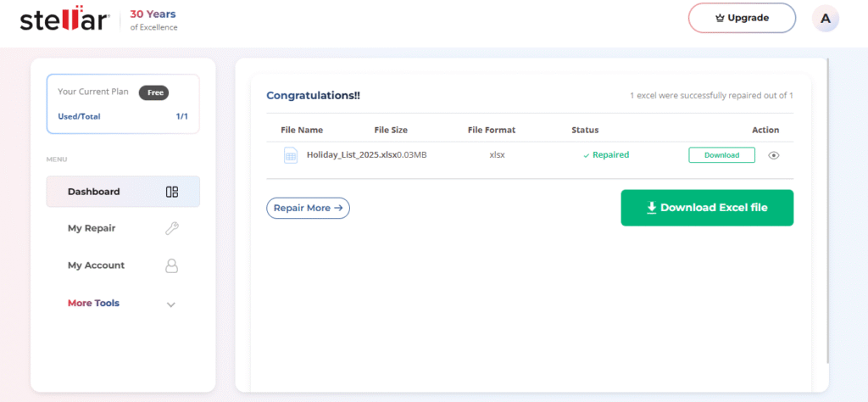The width and height of the screenshot is (868, 402).
Task: Open the user avatar 'A' menu
Action: pos(826,19)
